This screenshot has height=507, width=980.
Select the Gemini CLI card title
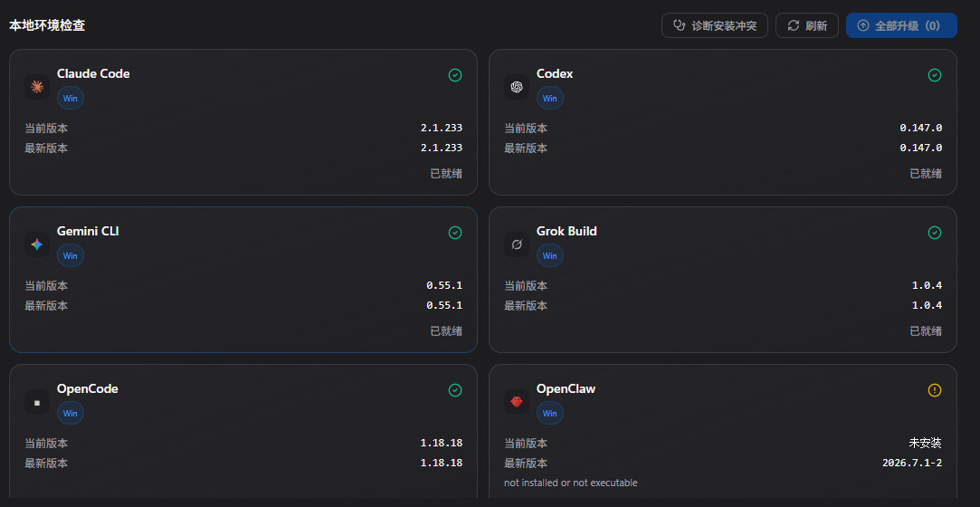click(88, 231)
